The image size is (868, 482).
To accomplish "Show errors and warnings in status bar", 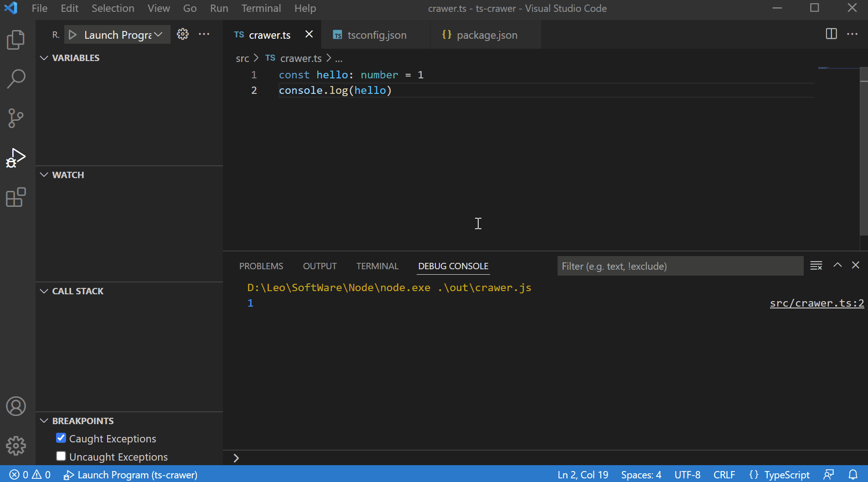I will click(x=29, y=475).
